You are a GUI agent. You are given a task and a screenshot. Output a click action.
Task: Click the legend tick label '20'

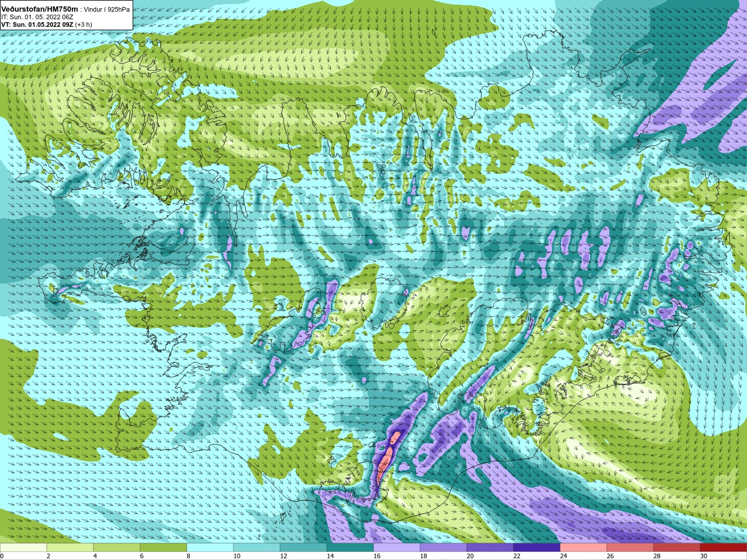470,556
